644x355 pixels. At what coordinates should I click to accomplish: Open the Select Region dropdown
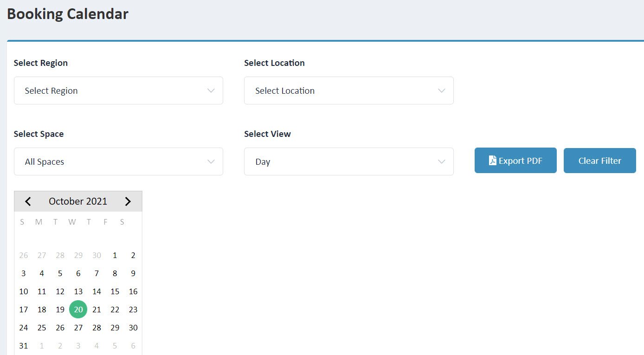tap(118, 90)
